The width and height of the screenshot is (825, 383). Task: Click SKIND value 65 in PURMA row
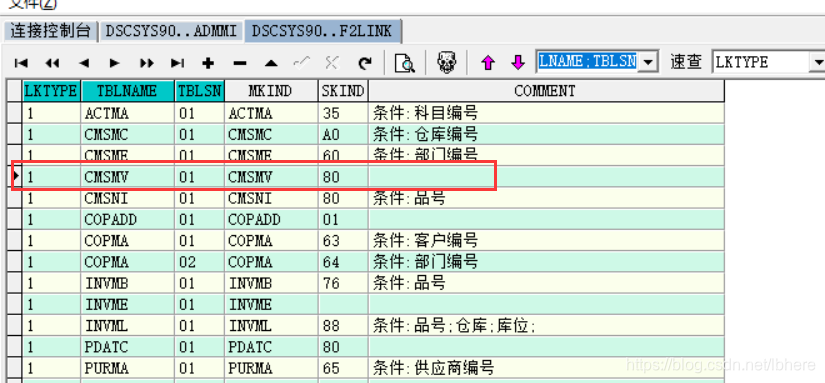click(x=343, y=368)
